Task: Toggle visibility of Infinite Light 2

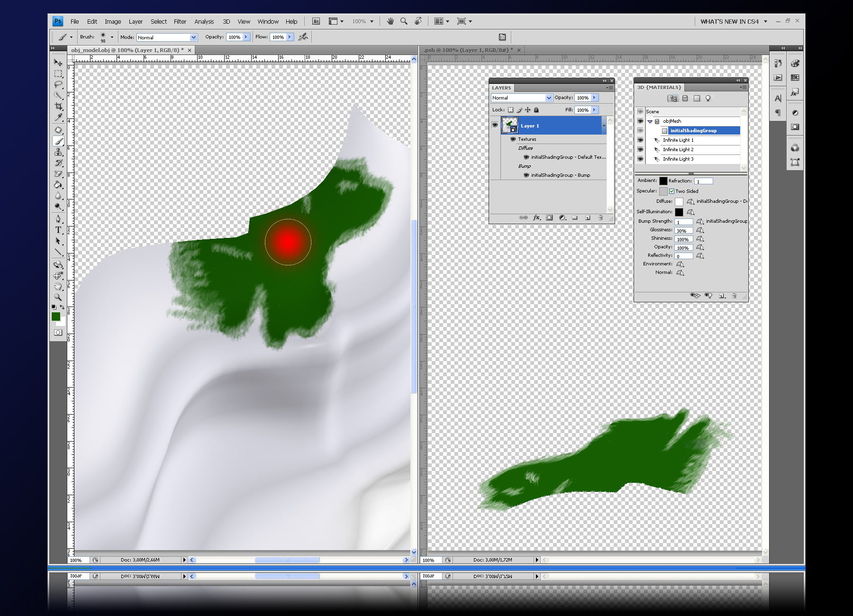Action: point(640,150)
